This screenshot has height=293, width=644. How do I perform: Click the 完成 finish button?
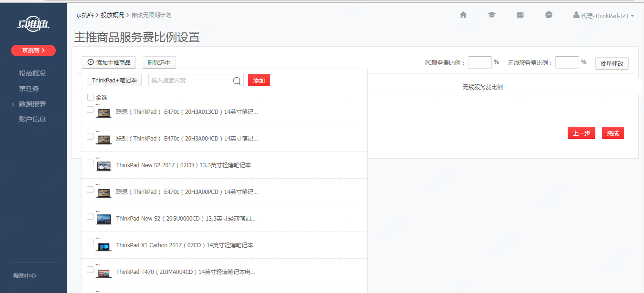613,133
